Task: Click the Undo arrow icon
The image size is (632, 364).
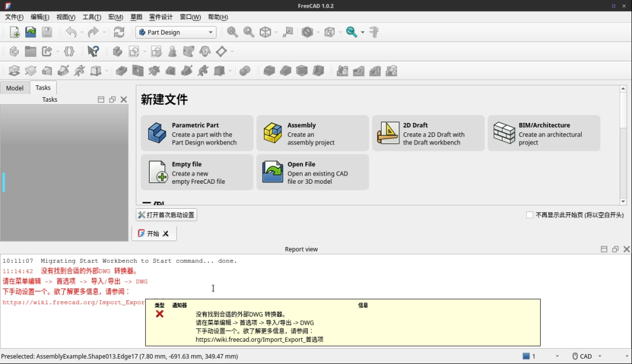Action: pyautogui.click(x=71, y=32)
